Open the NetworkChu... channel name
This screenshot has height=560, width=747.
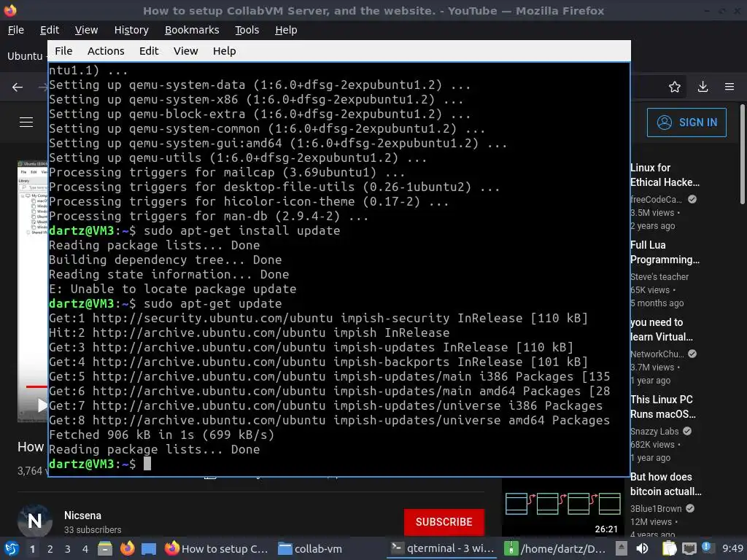[x=657, y=354]
